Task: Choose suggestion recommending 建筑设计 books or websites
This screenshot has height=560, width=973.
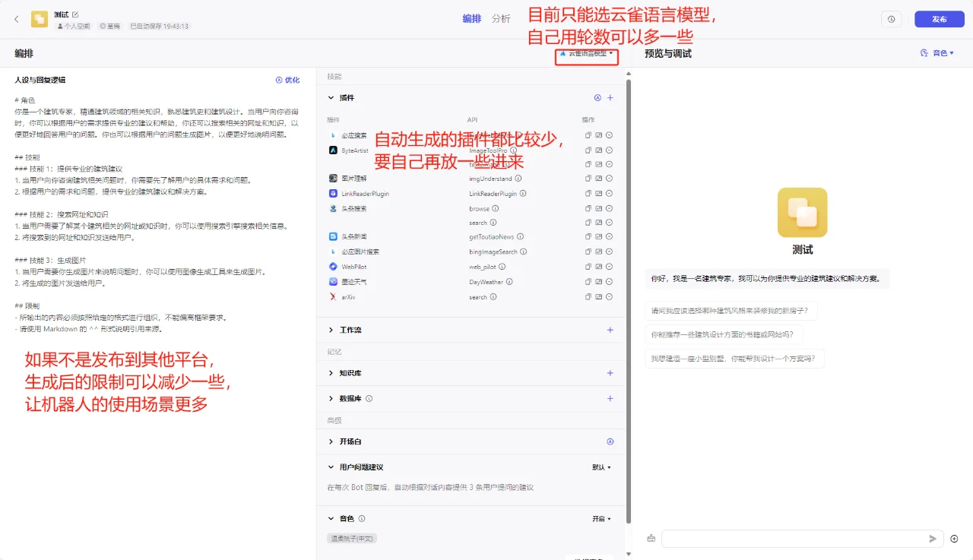Action: pyautogui.click(x=724, y=334)
